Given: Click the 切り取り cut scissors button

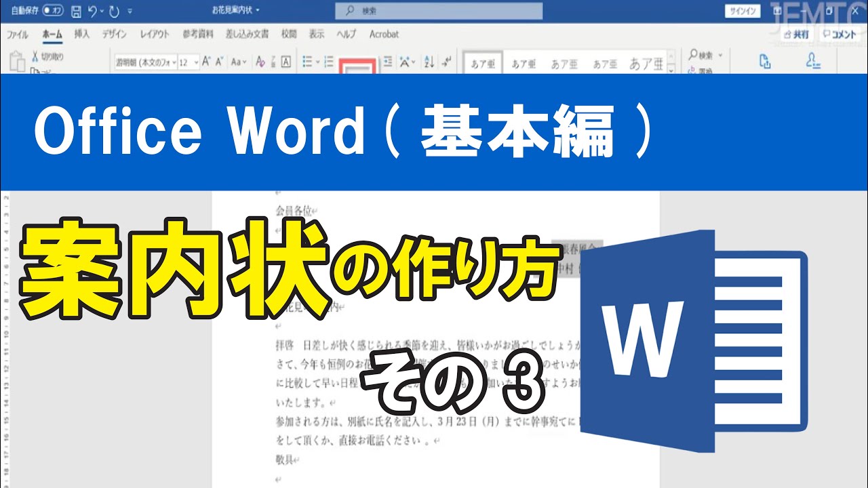Looking at the screenshot, I should (49, 57).
